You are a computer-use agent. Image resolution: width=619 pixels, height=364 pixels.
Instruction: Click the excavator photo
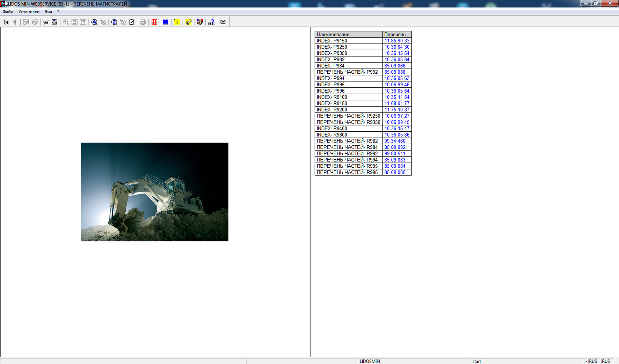pos(154,192)
